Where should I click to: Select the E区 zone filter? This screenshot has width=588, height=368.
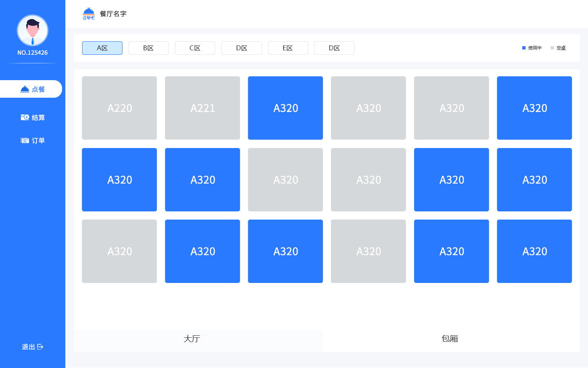[288, 48]
